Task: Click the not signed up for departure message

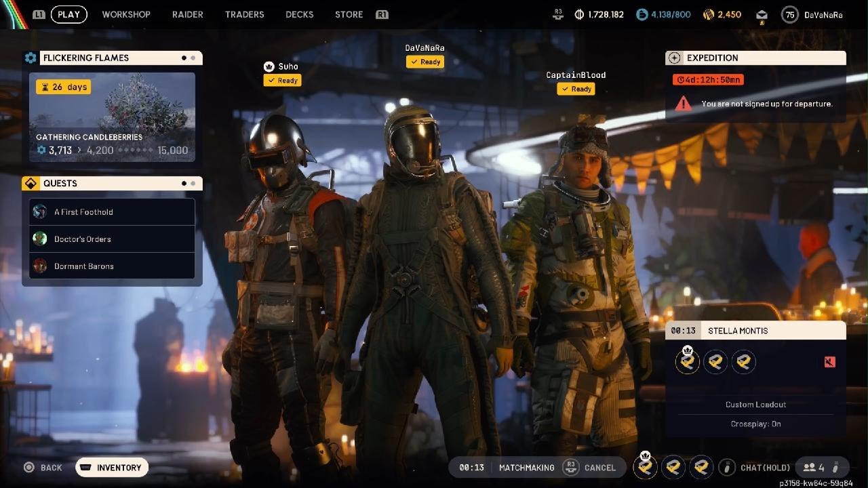Action: point(767,104)
